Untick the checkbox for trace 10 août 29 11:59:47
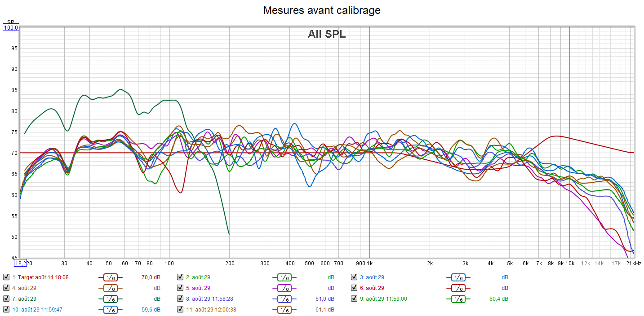This screenshot has width=644, height=316. 6,310
